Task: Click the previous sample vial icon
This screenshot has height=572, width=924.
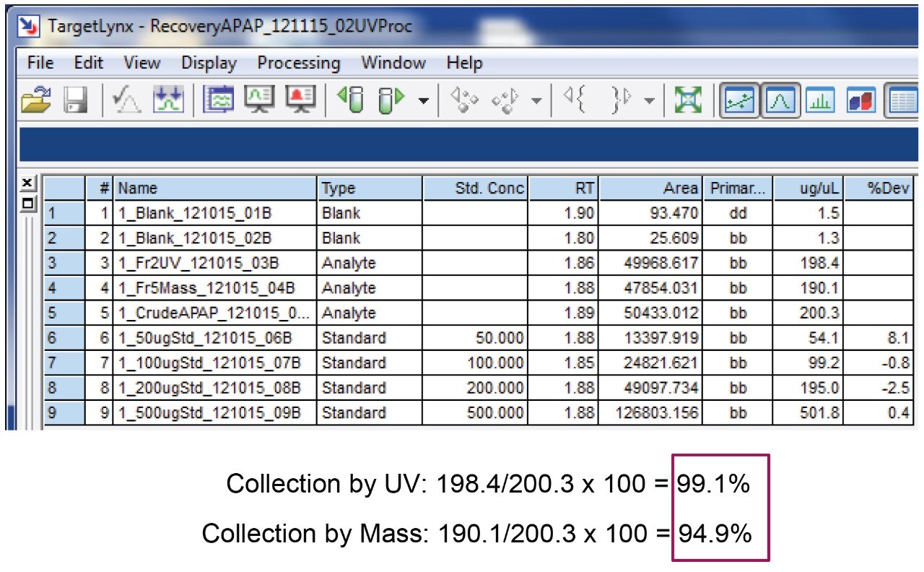Action: point(349,100)
